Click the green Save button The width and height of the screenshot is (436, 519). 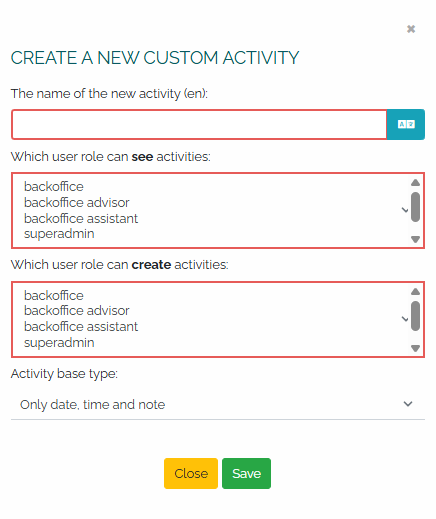click(246, 473)
